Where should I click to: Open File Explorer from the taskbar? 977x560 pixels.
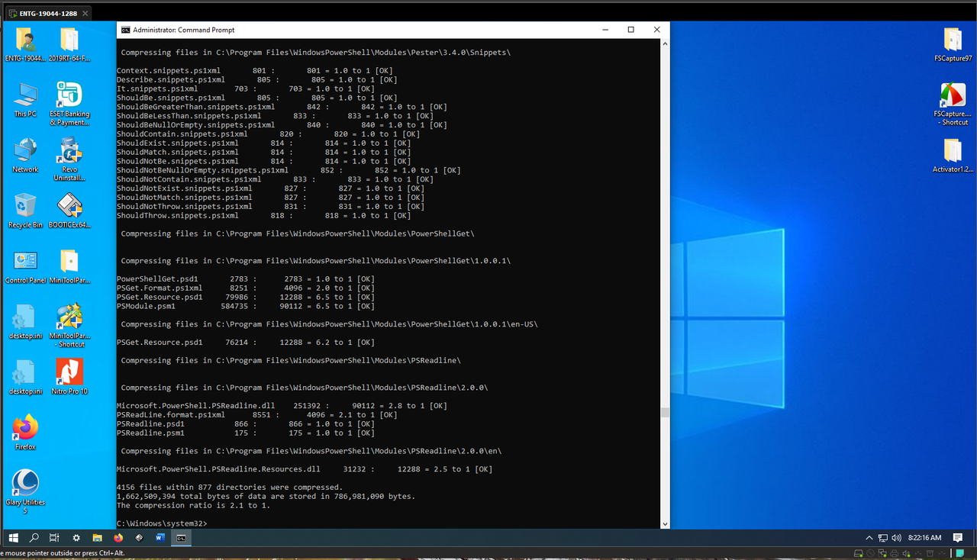pyautogui.click(x=97, y=538)
